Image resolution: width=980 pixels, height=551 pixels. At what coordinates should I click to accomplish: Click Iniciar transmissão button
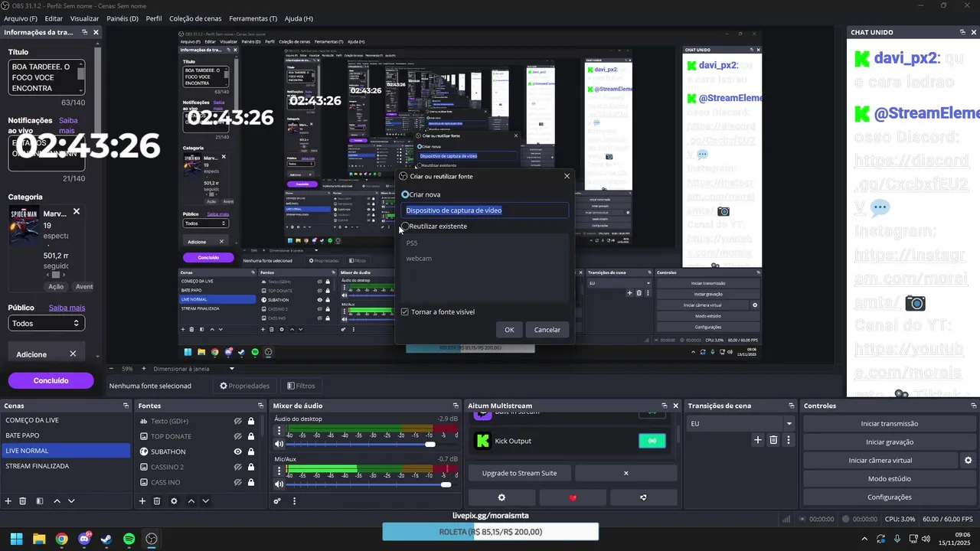coord(889,424)
